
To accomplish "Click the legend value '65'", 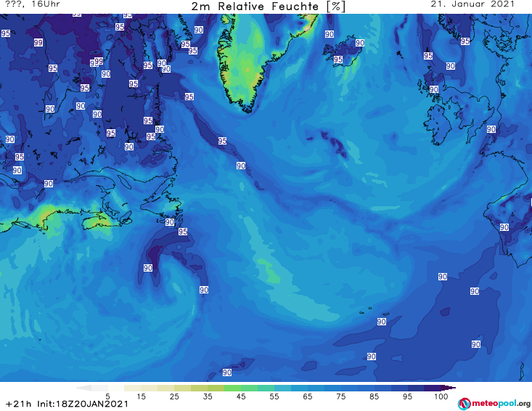I will click(308, 396).
